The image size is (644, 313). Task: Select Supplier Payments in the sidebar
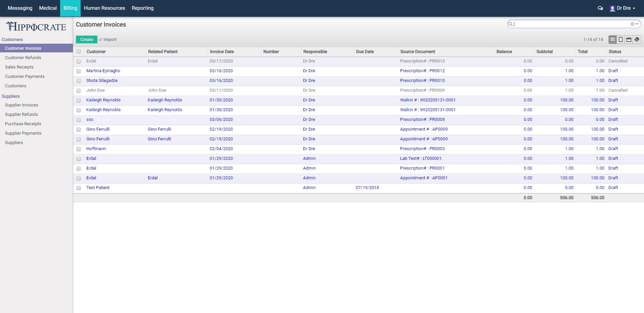point(23,133)
